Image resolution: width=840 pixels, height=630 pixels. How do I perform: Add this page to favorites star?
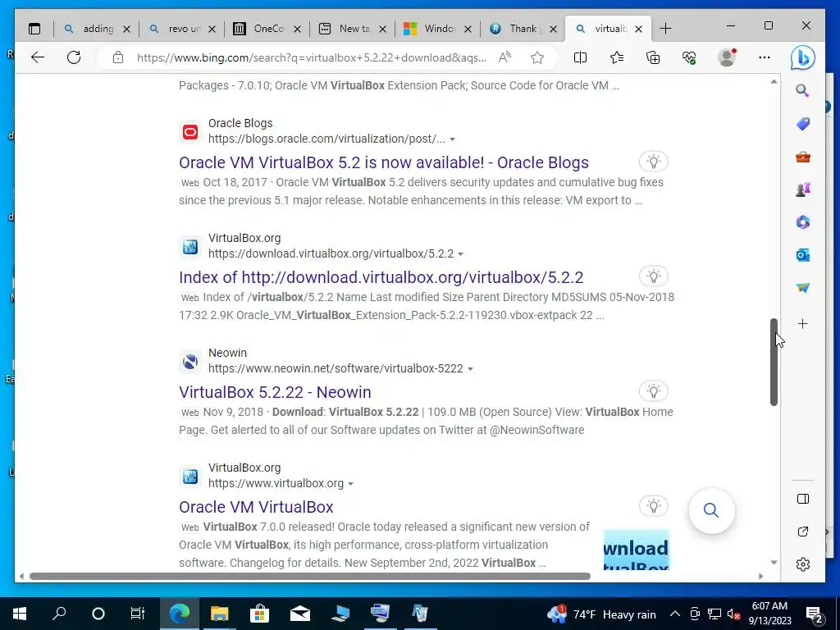point(537,57)
